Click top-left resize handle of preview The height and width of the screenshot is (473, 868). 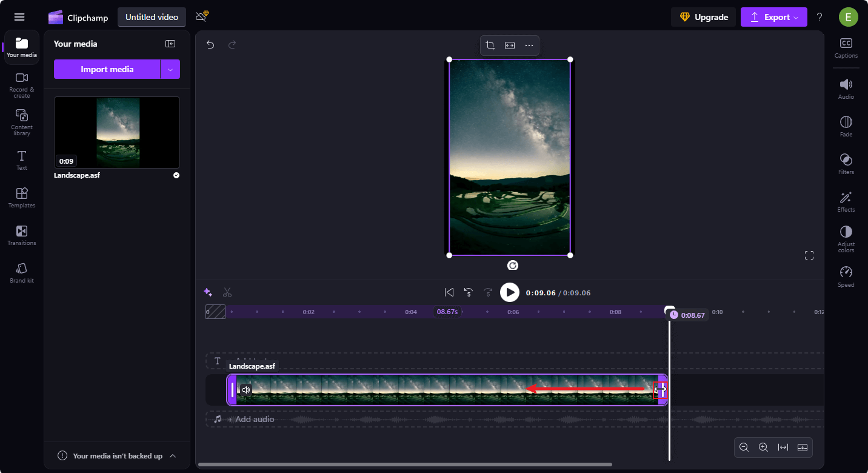coord(449,59)
